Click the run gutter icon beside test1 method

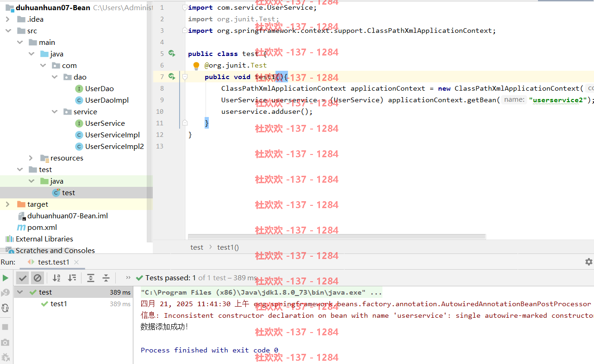172,77
